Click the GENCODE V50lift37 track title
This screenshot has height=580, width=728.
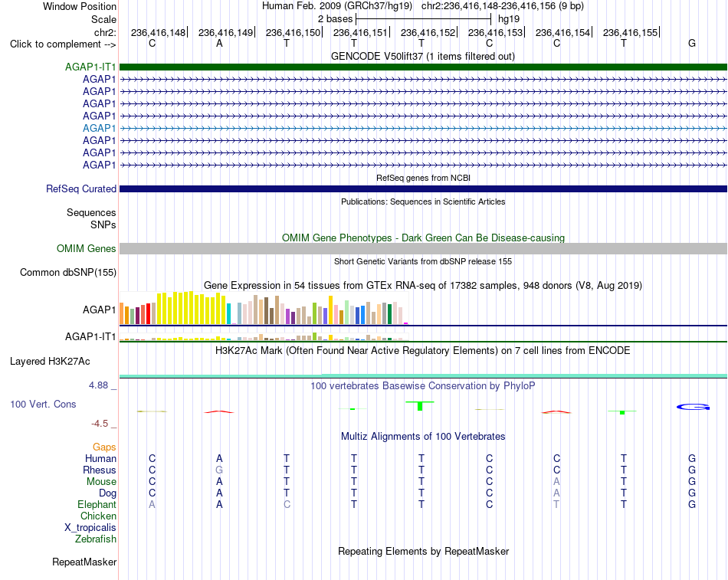(x=422, y=57)
